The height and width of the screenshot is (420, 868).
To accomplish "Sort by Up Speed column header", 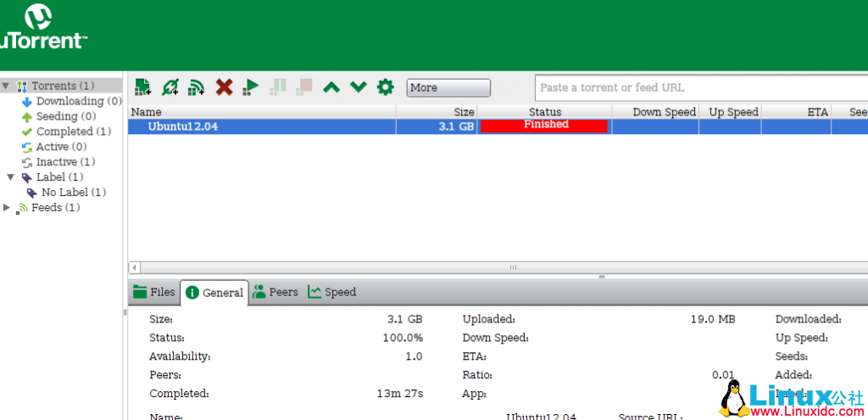I will [x=730, y=112].
